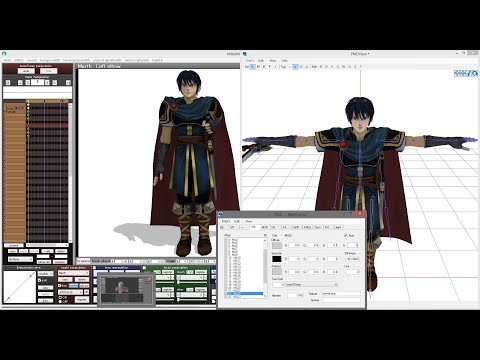Select the OFF radio button in model manipulation

click(x=60, y=301)
